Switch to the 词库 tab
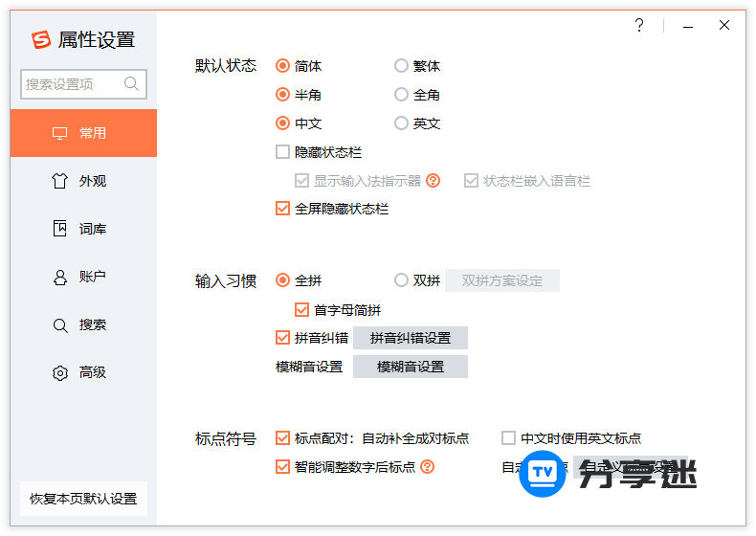 pos(83,229)
